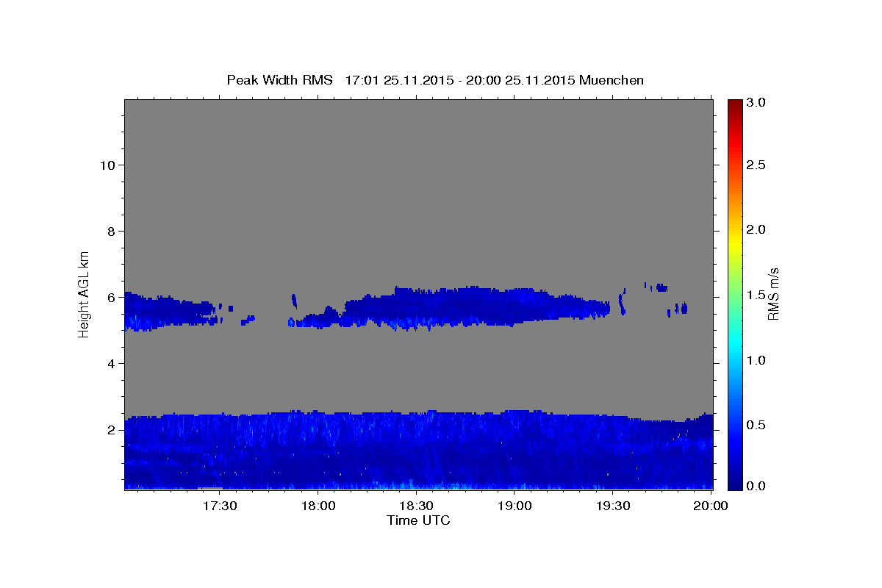The image size is (882, 588).
Task: Select the 'Time UTC' axis title
Action: point(418,520)
